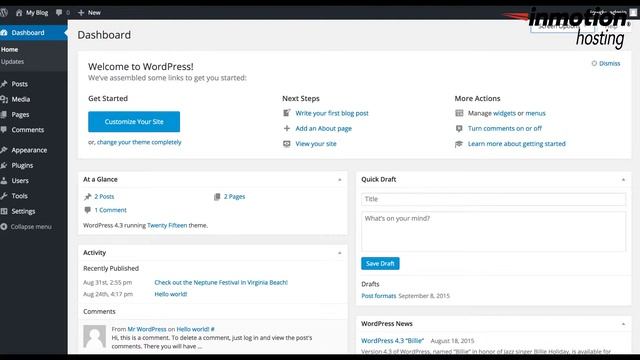The image size is (640, 360).
Task: Click the What's on your mind text area
Action: [x=493, y=231]
